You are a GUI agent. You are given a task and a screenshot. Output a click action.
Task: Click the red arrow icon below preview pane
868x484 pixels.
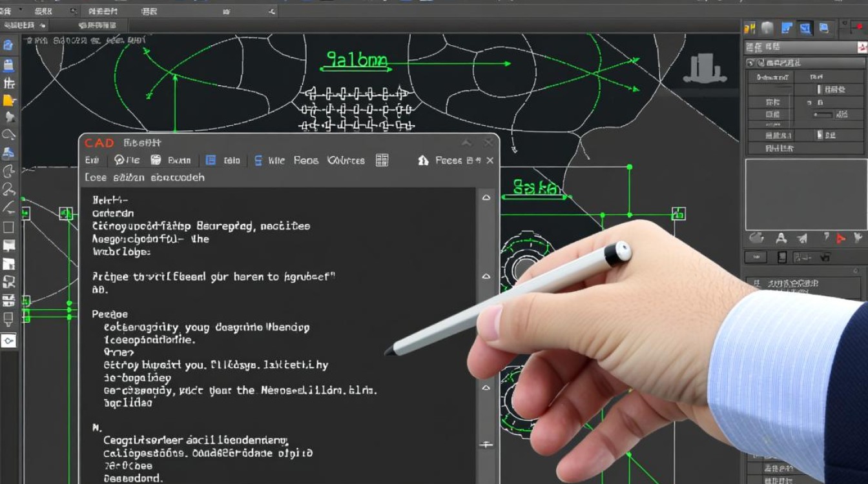(840, 238)
